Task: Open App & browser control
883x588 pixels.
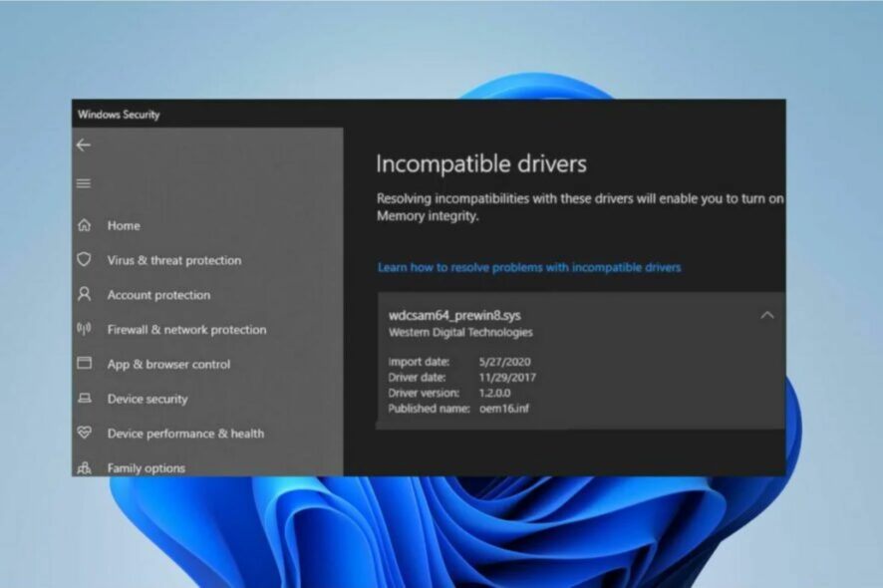Action: (169, 365)
